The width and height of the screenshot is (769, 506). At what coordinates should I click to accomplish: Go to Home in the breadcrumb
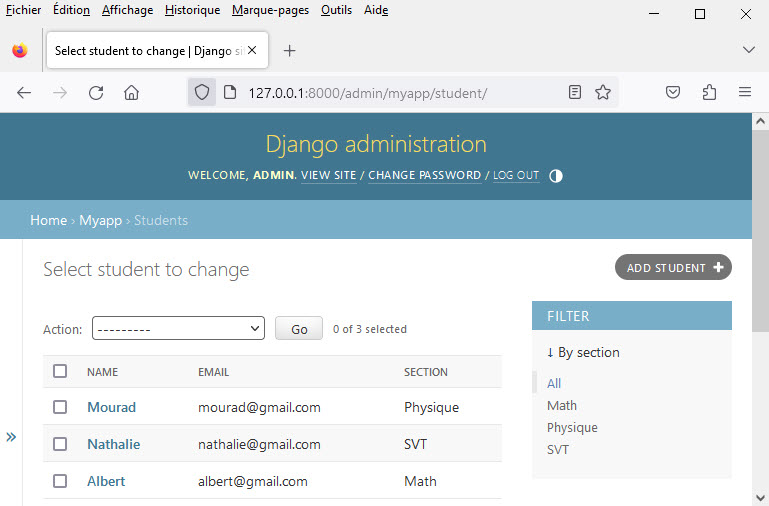point(49,220)
